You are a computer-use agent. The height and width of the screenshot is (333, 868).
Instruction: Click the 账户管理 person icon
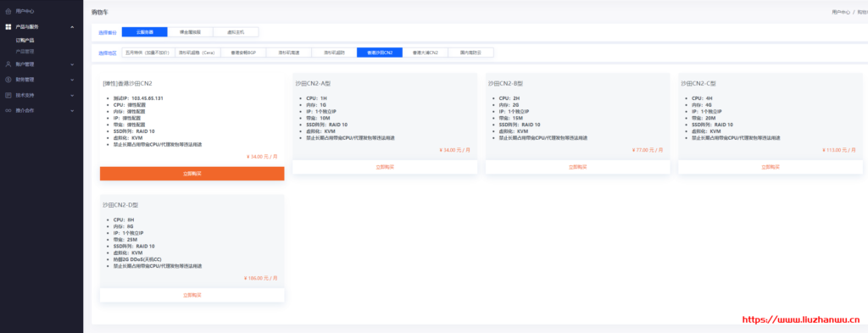[x=8, y=64]
